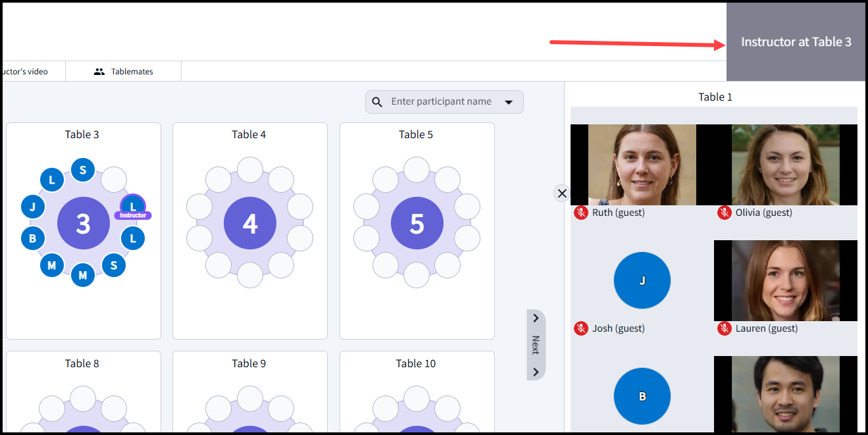
Task: Select the Instructor L seat at Table 3
Action: pos(133,207)
